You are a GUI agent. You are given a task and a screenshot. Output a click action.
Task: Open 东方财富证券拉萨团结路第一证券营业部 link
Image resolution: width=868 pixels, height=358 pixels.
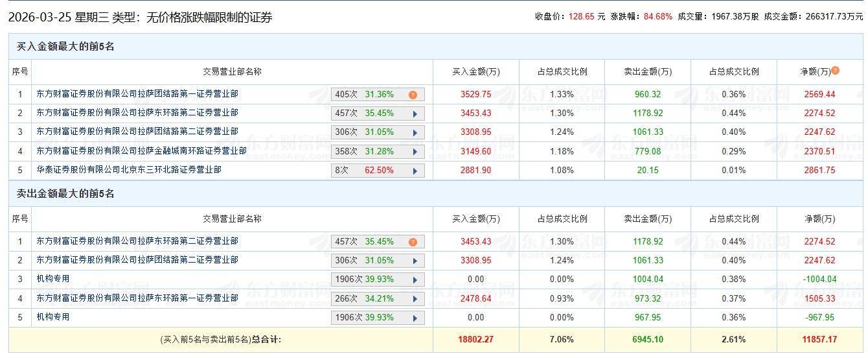point(137,94)
